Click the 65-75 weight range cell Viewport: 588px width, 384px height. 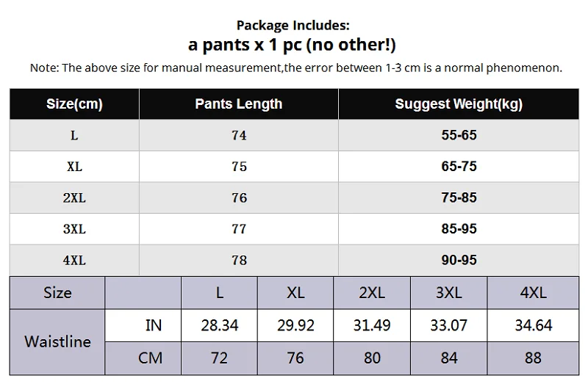(459, 167)
